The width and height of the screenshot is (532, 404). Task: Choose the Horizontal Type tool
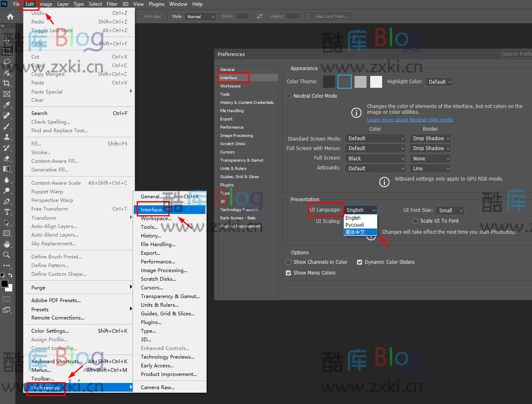point(7,212)
